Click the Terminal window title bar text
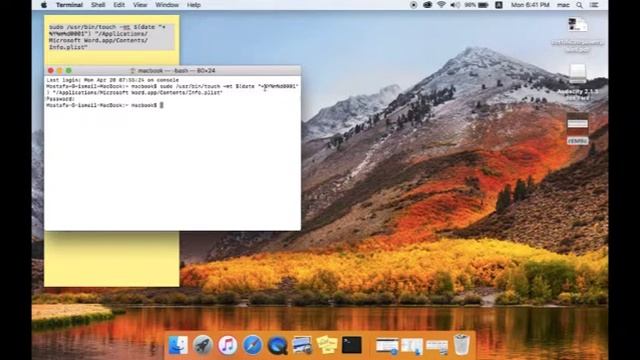Image resolution: width=640 pixels, height=360 pixels. (176, 71)
